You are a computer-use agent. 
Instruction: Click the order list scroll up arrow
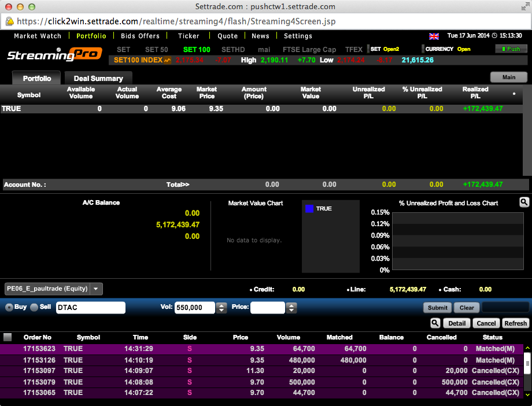[527, 348]
